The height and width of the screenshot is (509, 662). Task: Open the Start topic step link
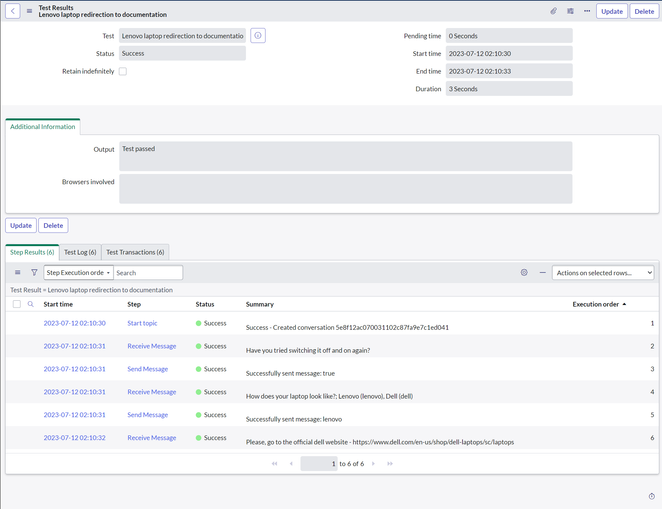click(142, 323)
